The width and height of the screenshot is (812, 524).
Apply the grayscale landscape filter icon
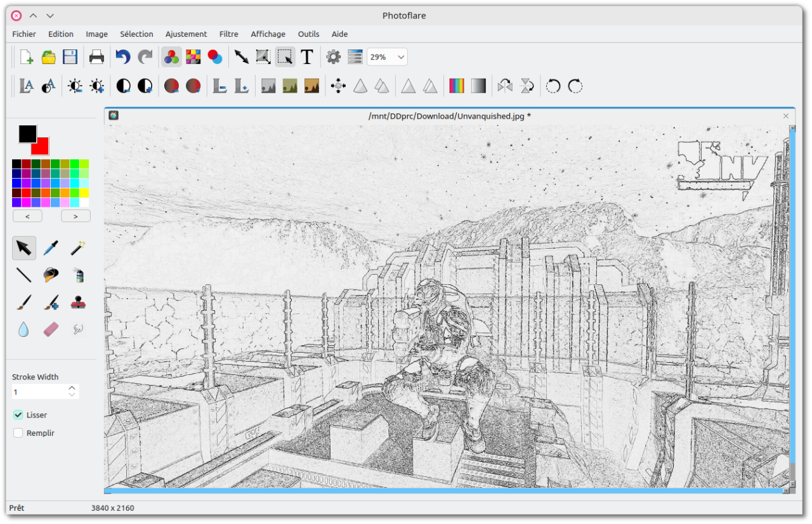[x=268, y=86]
